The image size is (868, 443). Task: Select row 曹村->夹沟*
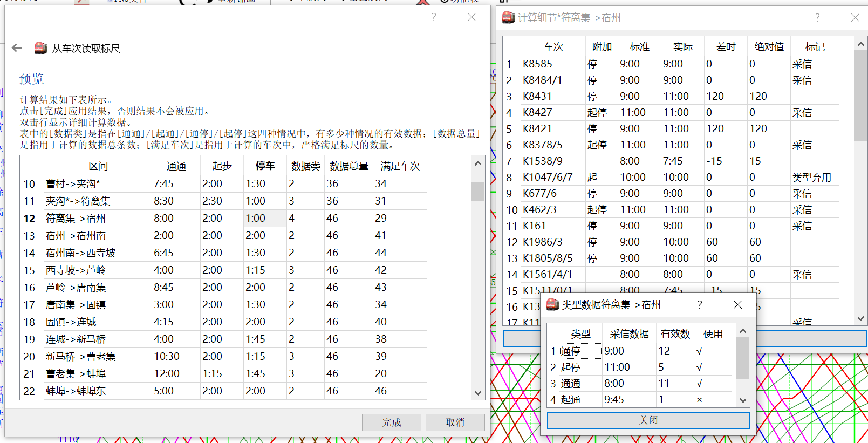(x=224, y=183)
